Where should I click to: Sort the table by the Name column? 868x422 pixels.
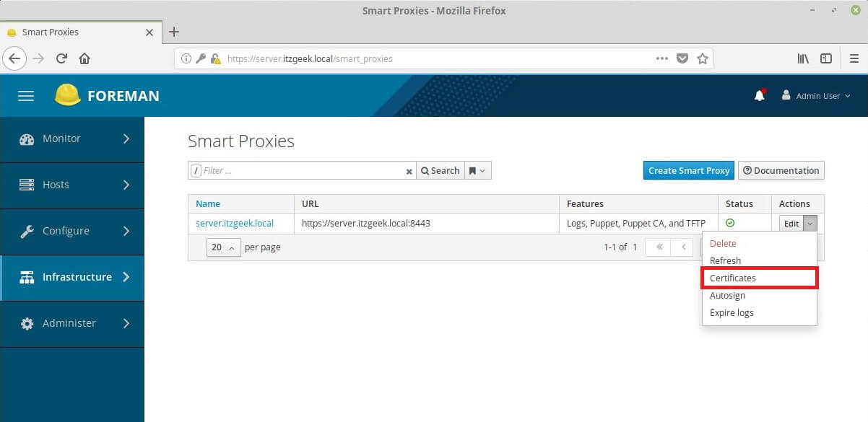(x=208, y=203)
